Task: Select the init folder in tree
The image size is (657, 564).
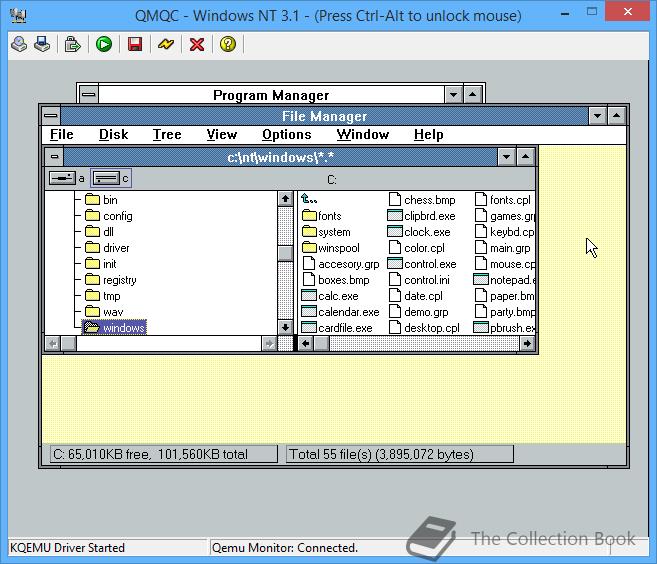Action: tap(101, 264)
